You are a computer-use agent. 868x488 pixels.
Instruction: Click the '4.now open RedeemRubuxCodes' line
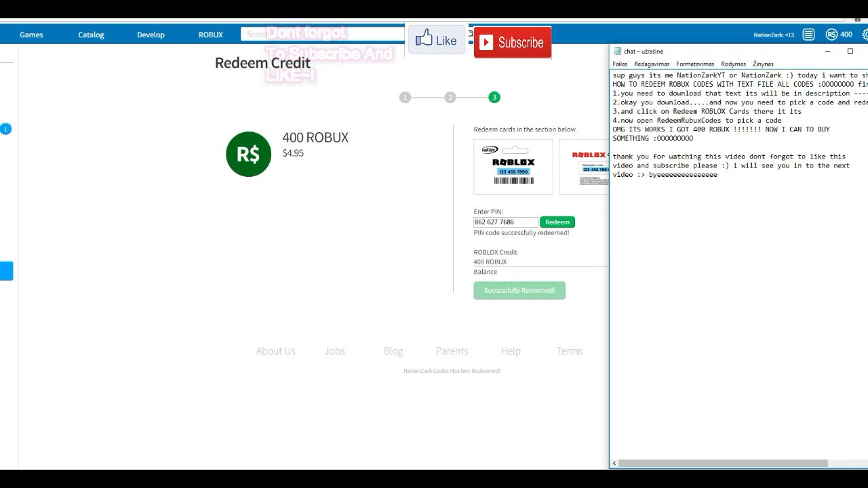pos(697,121)
